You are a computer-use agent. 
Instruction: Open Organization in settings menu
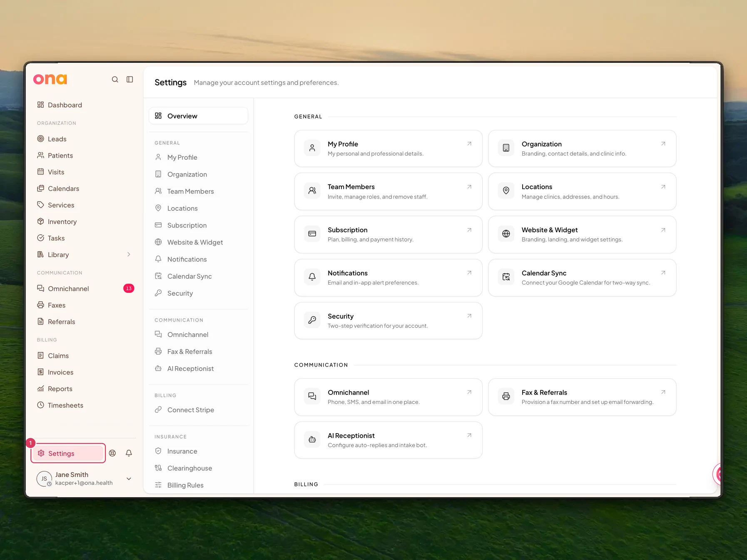point(199,174)
